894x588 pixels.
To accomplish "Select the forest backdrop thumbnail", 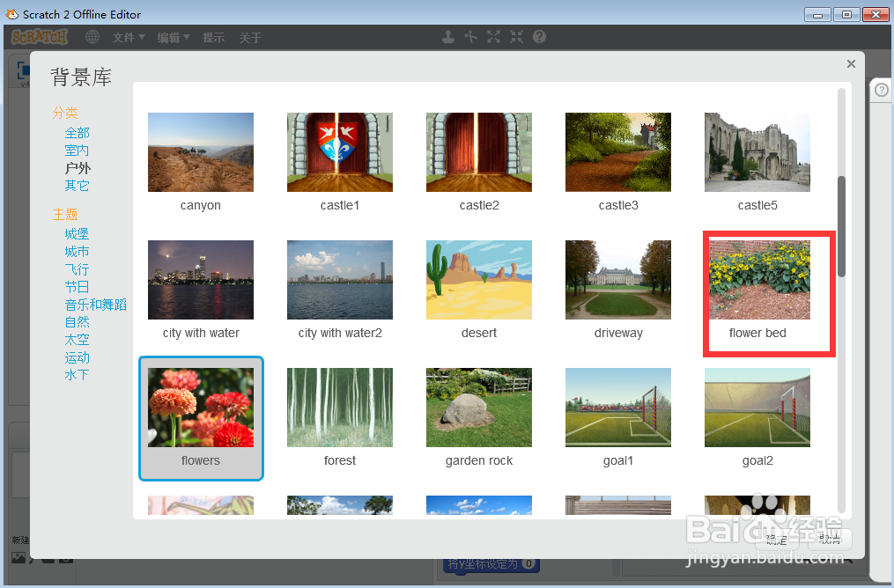I will click(340, 408).
